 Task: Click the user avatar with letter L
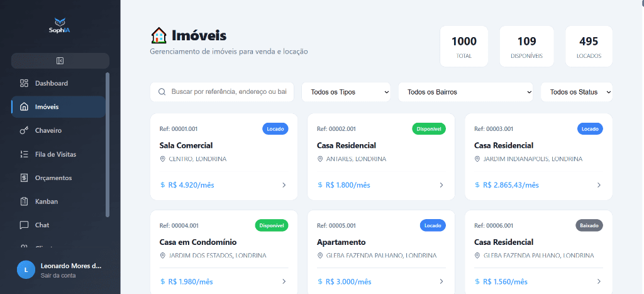[x=25, y=269]
